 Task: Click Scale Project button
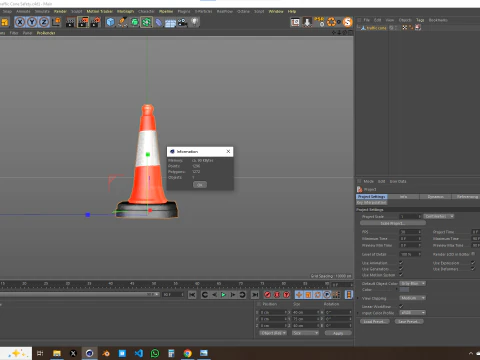coord(393,223)
